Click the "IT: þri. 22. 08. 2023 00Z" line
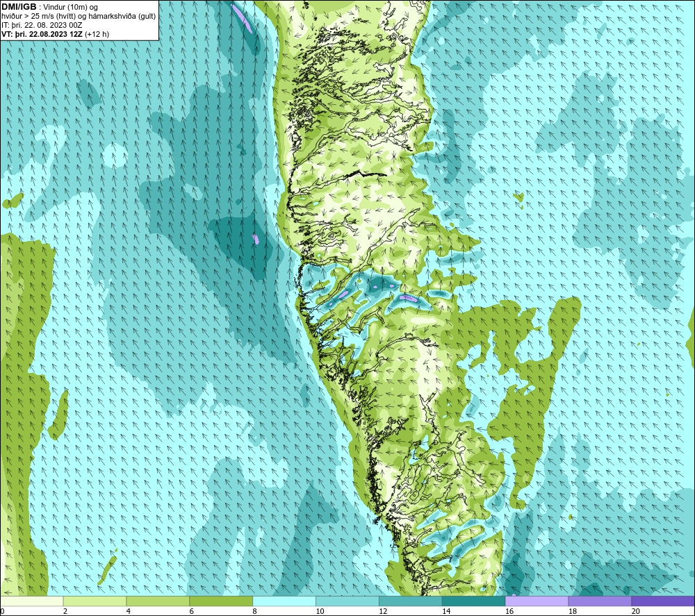Screen dimensions: 695x616 pyautogui.click(x=42, y=25)
